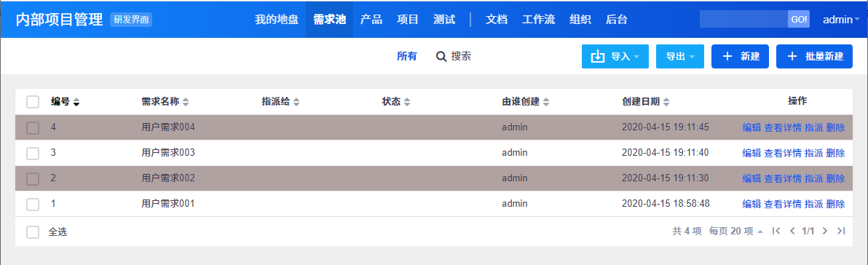Go to next page arrow

click(825, 231)
